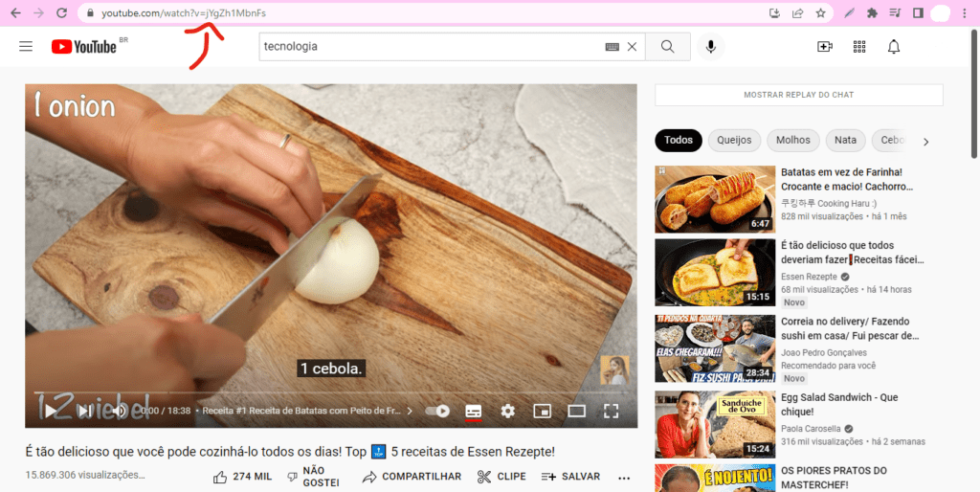Toggle the browser side panel
This screenshot has height=492, width=980.
[918, 13]
